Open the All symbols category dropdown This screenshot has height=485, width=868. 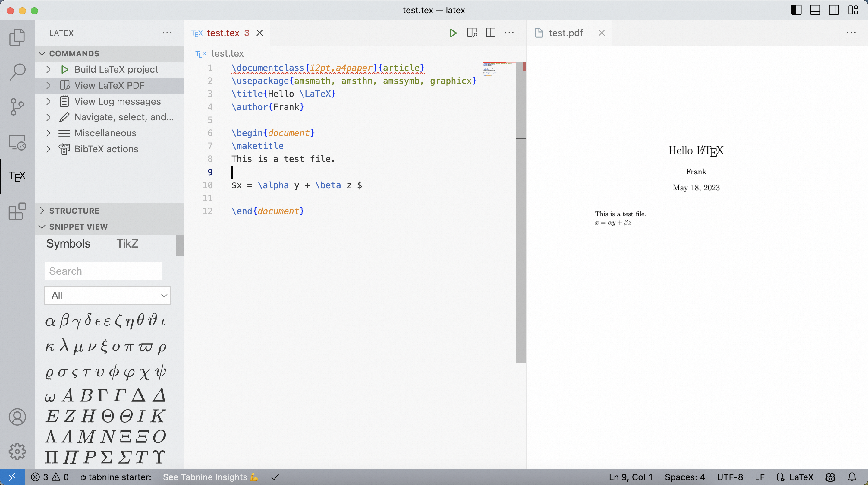click(107, 296)
